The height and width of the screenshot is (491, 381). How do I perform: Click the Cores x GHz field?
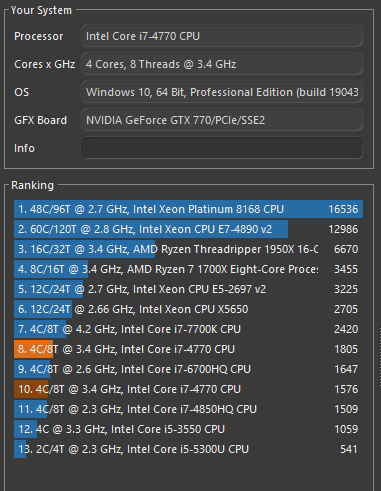(x=222, y=64)
